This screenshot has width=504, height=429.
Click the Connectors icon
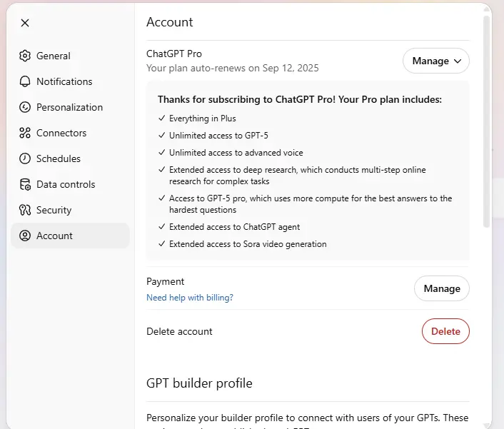coord(25,133)
